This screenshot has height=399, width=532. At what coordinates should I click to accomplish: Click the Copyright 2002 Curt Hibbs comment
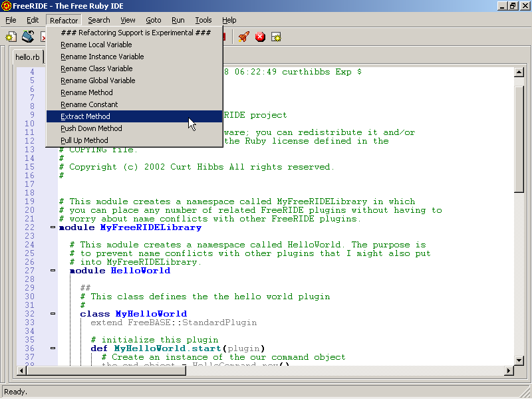pyautogui.click(x=196, y=167)
